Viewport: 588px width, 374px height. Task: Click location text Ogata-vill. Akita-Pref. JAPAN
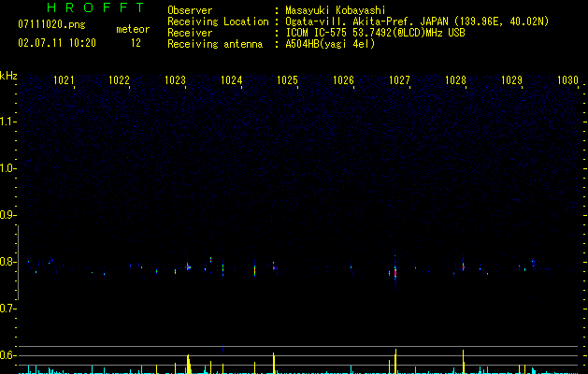366,22
